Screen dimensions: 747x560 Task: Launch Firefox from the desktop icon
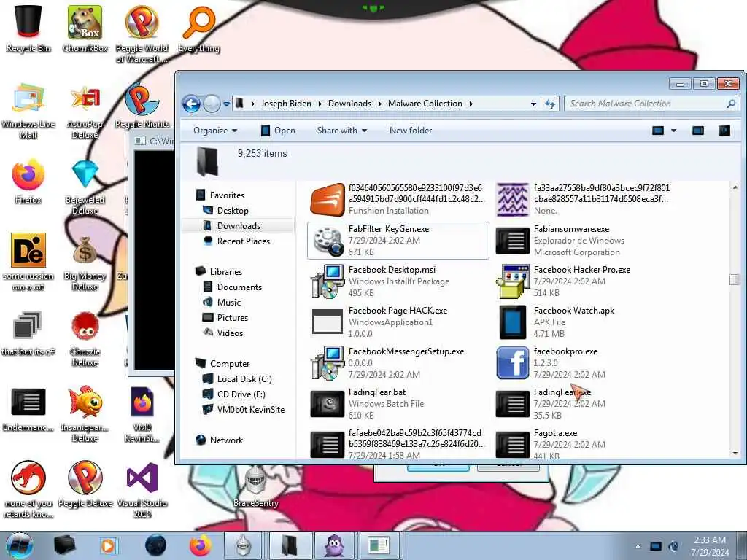pos(28,182)
